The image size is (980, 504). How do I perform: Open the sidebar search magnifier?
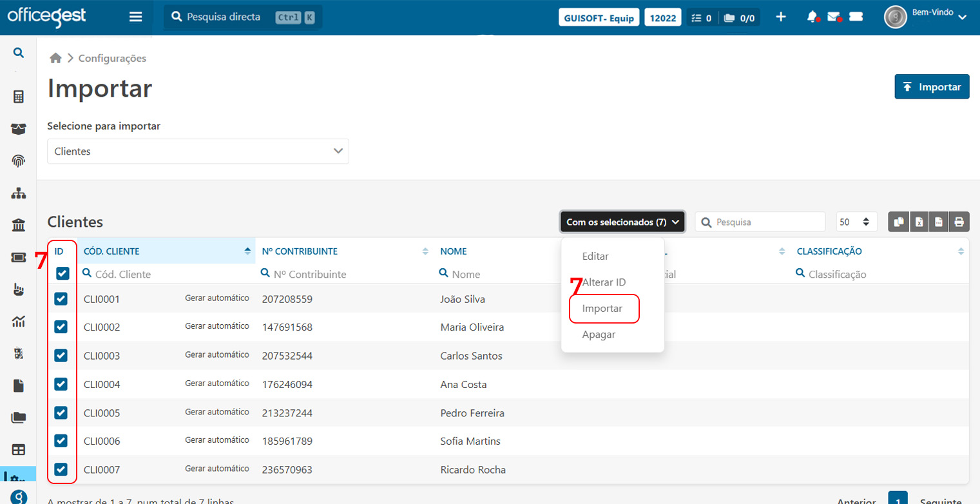tap(19, 53)
